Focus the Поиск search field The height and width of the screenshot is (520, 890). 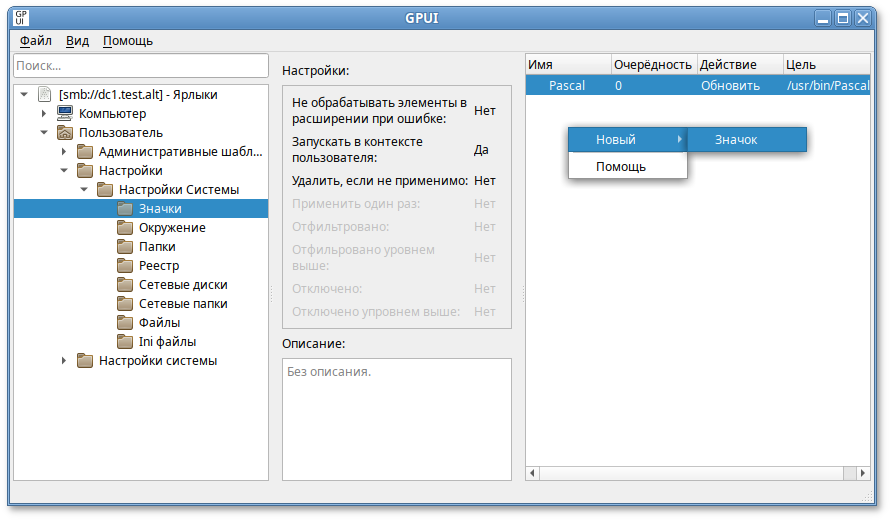140,65
